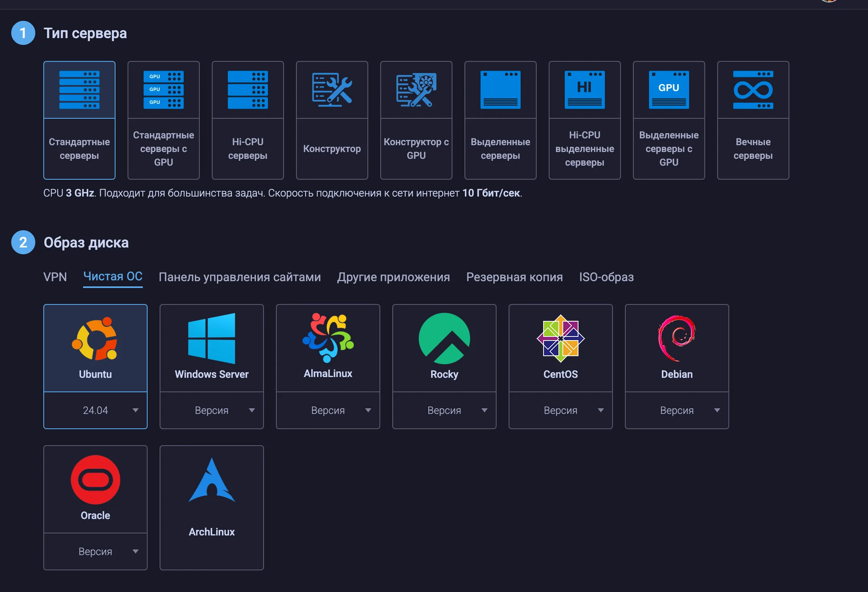Choose the infinity eternal servers icon
This screenshot has width=868, height=592.
coord(753,90)
